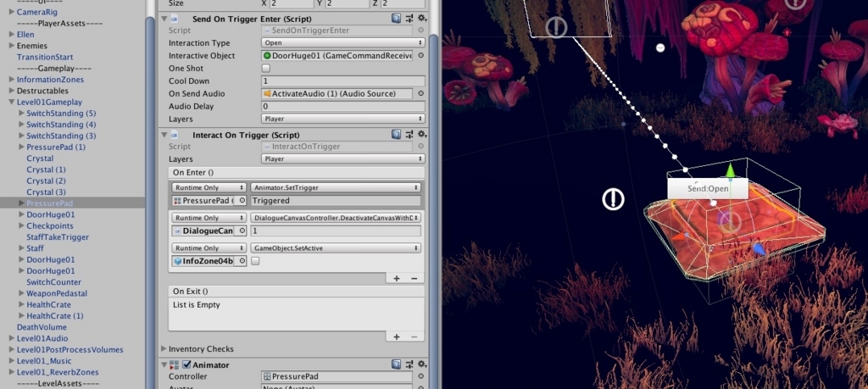The height and width of the screenshot is (389, 868).
Task: Click the red X-axis move gizmo arrow
Action: (x=679, y=236)
